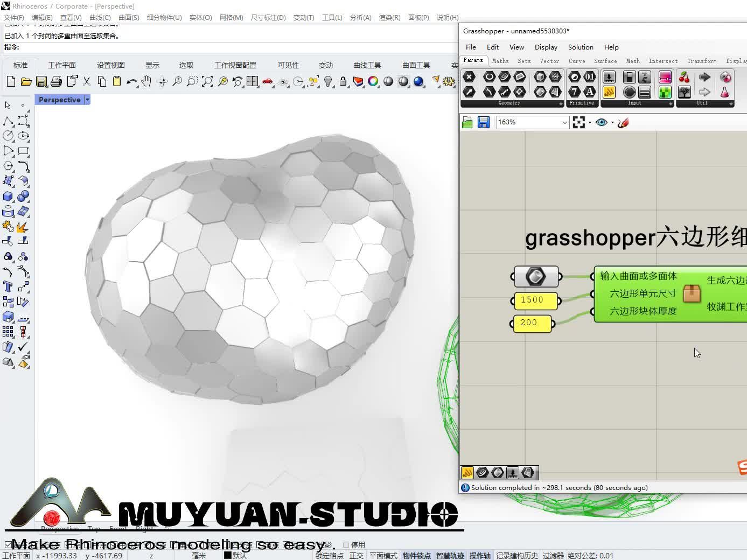This screenshot has width=747, height=560.
Task: Print using the printer icon
Action: tap(56, 82)
